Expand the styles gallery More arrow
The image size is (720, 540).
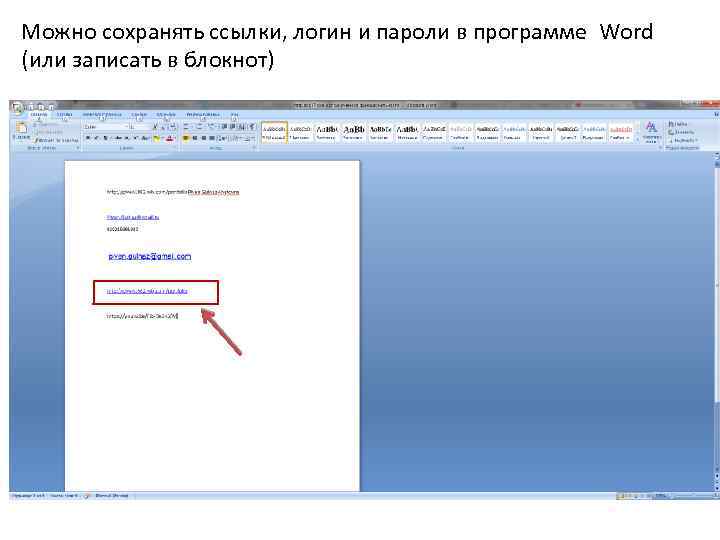(x=637, y=140)
